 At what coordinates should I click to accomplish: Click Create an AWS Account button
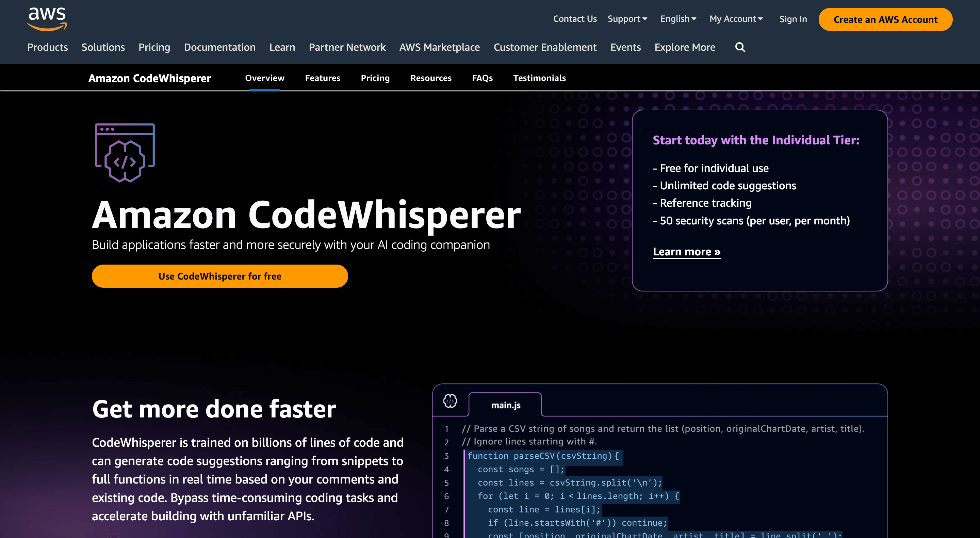pos(885,19)
